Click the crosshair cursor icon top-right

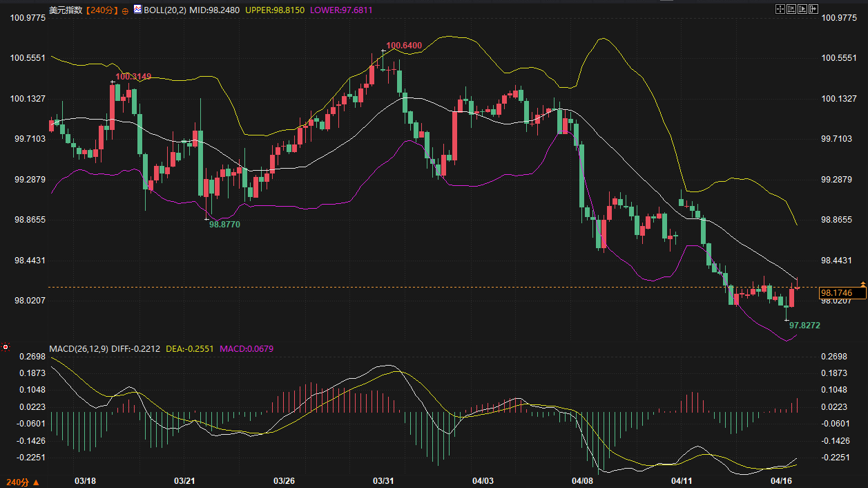pos(780,9)
